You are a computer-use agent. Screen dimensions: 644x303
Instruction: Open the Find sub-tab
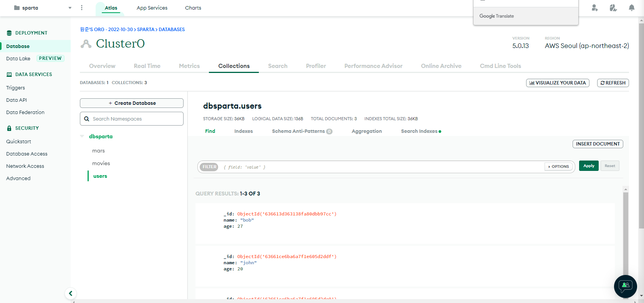click(x=210, y=131)
